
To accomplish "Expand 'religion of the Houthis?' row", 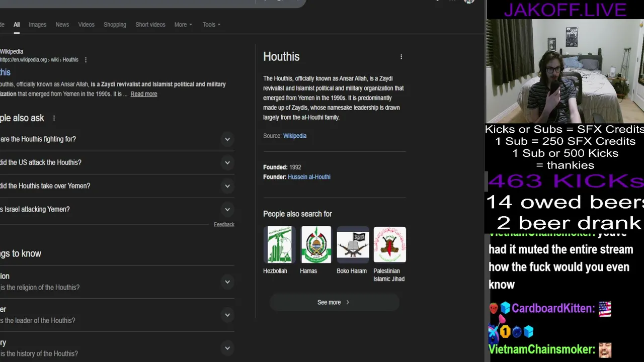I will (117, 282).
